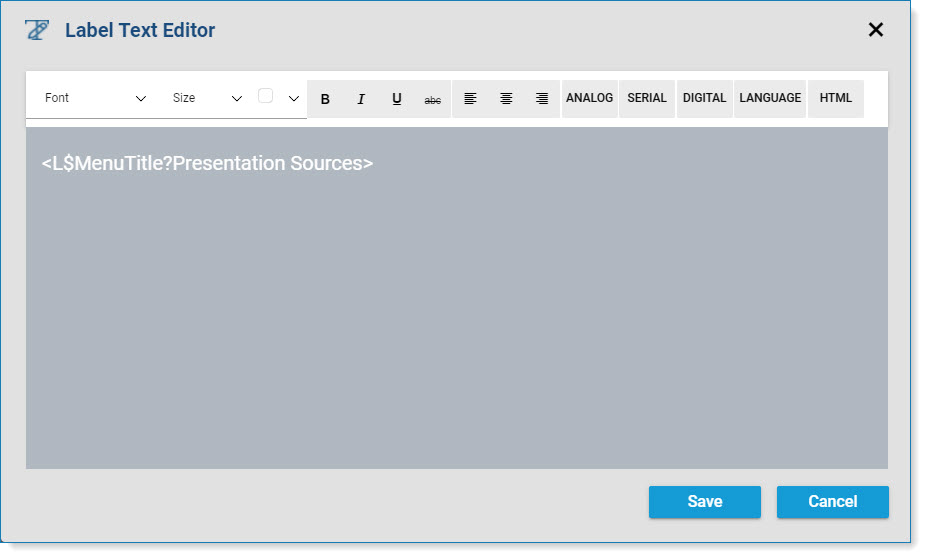Insert a DIGITAL join tag
Screen dimensions: 926x558
[705, 99]
